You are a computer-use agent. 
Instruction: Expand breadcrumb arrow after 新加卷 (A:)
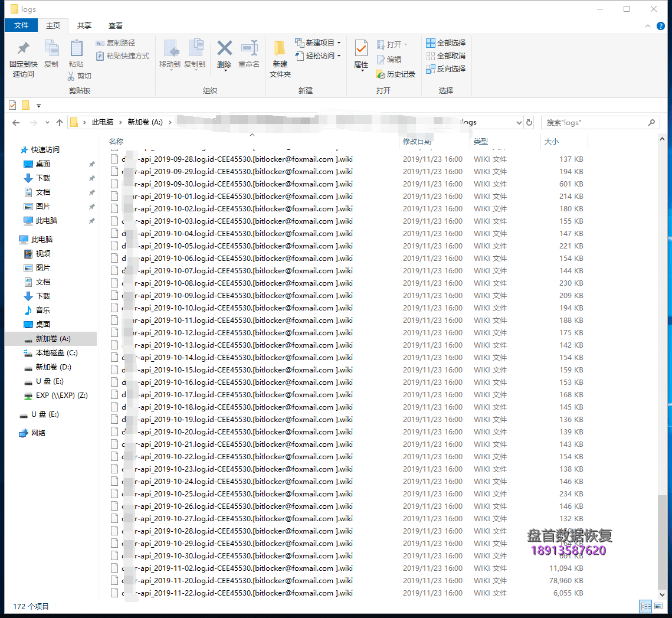click(170, 123)
